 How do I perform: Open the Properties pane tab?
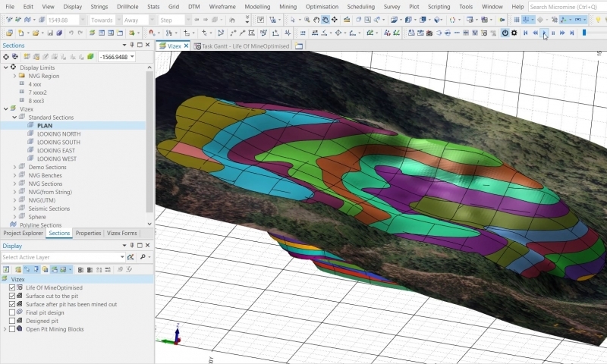88,234
